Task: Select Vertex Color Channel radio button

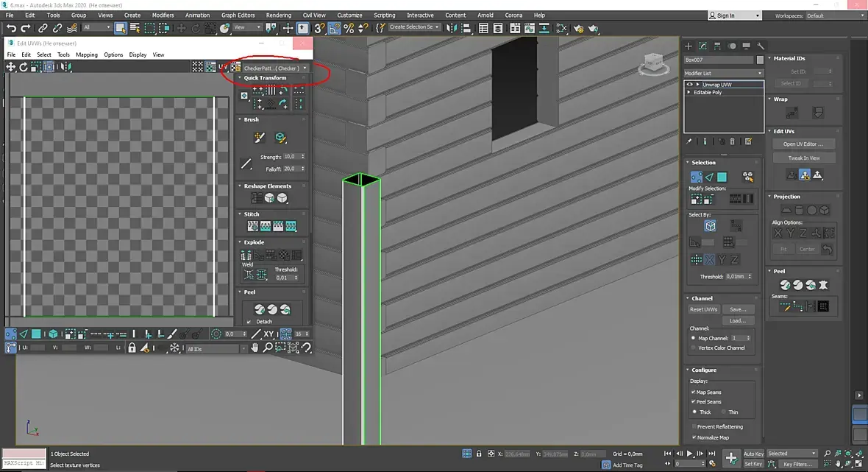Action: point(693,348)
